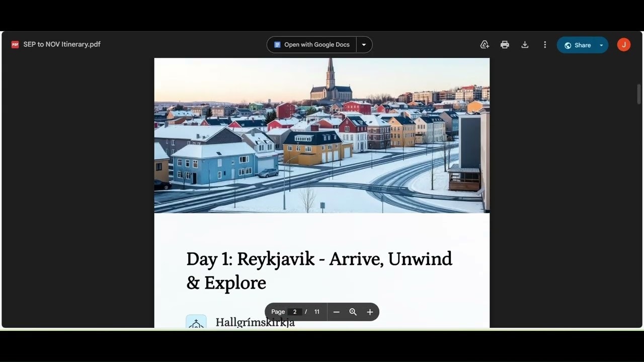Image resolution: width=644 pixels, height=362 pixels.
Task: Click the Add to Drive icon
Action: coord(485,45)
